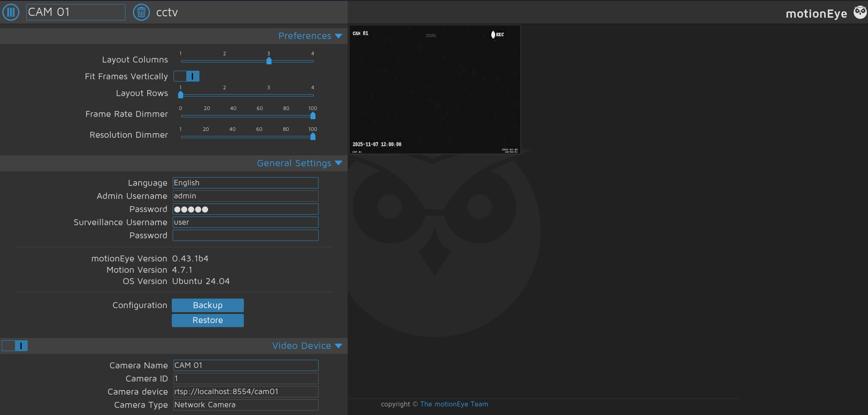Click the OS Version Ubuntu 24.04 value
The width and height of the screenshot is (868, 415).
pos(201,281)
